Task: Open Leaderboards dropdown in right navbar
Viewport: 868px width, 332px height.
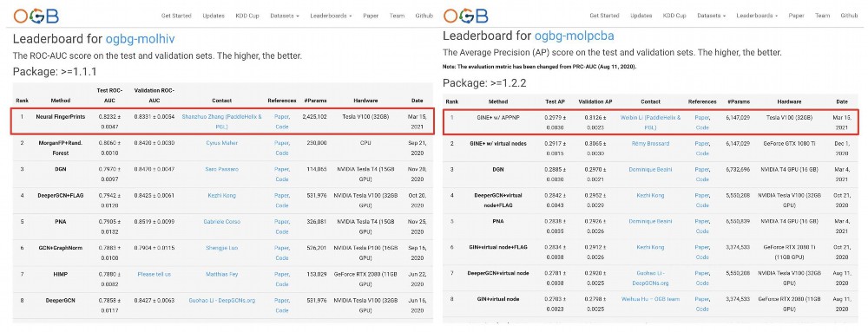Action: point(757,16)
